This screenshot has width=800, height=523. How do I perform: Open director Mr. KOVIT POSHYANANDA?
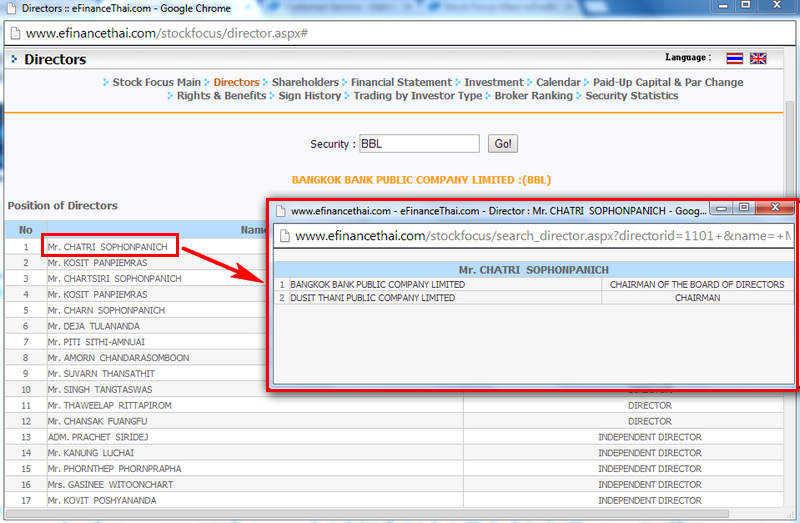click(x=102, y=500)
